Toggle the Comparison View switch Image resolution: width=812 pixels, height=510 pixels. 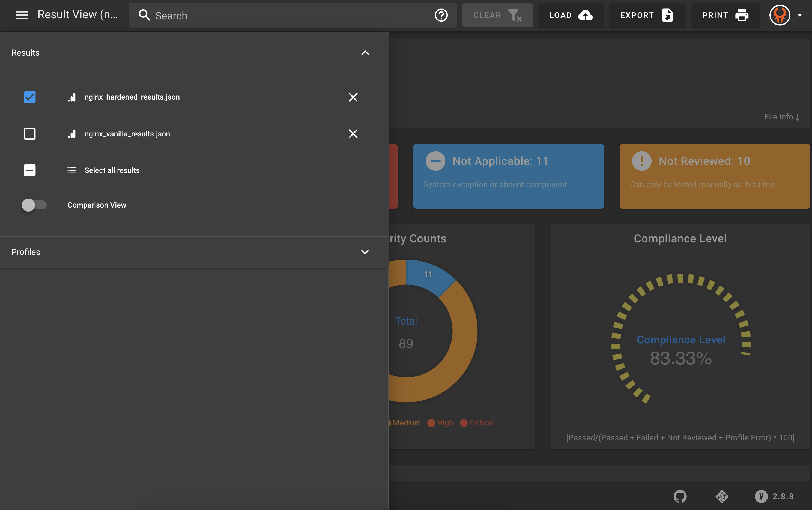click(34, 205)
